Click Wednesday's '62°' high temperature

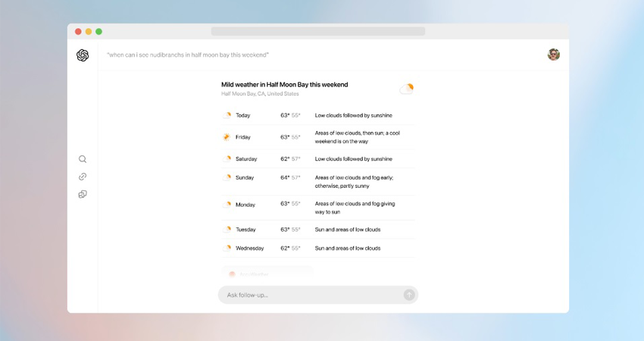pos(285,248)
